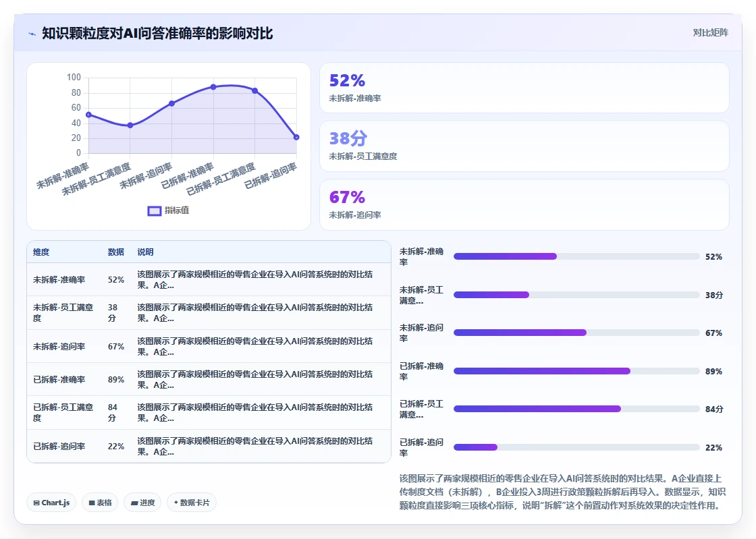The image size is (756, 539).
Task: Select the chart point for 未拆解-员工满意度
Action: pos(130,125)
